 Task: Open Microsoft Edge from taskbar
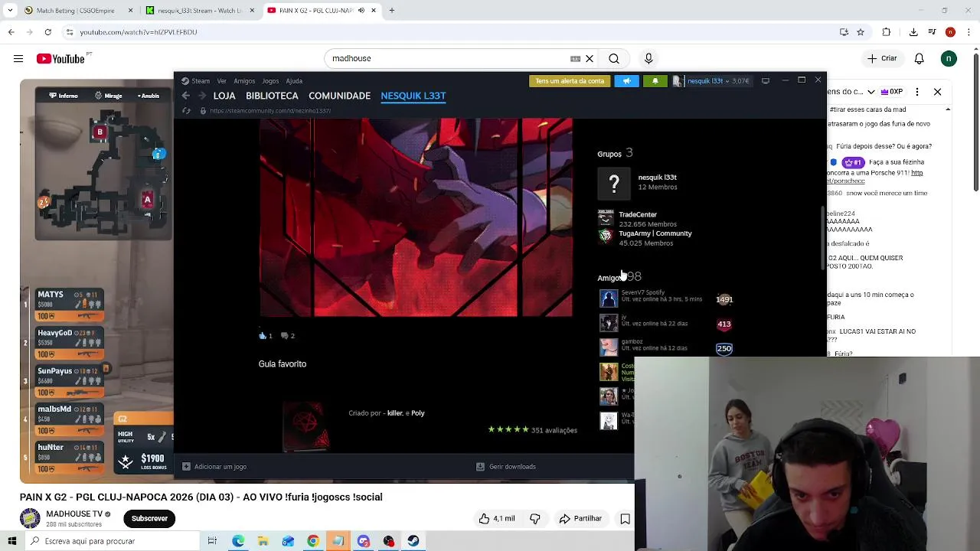point(238,541)
